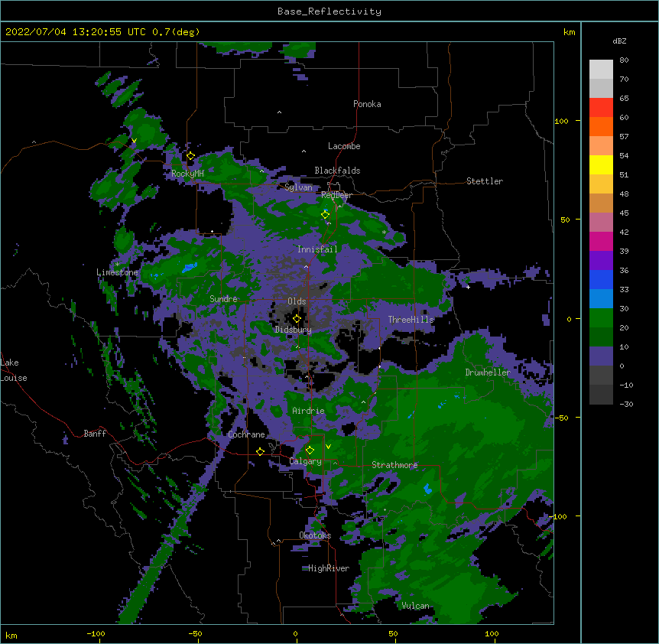
Task: Click the yellow diamond marker below Cochrane
Action: 260,451
